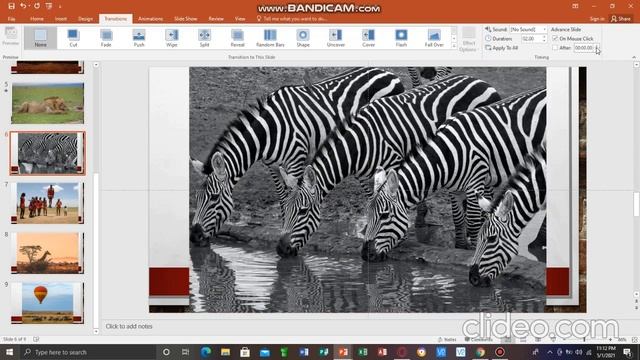Apply the Cut transition
The width and height of the screenshot is (640, 360).
73,38
